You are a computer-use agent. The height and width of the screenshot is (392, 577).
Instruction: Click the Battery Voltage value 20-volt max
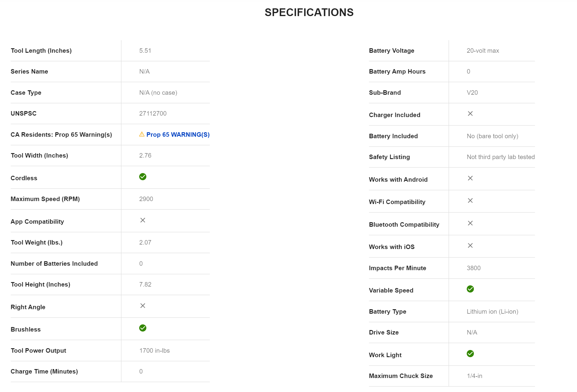pyautogui.click(x=483, y=51)
